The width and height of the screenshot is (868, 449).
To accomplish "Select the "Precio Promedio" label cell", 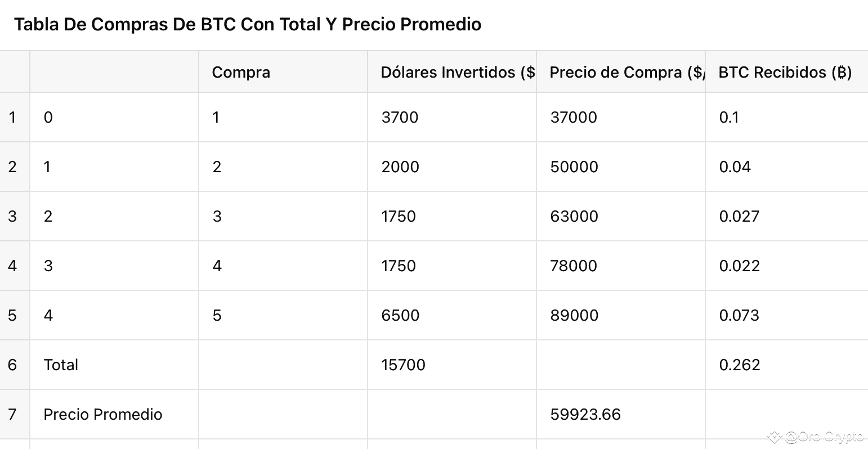I will [103, 414].
